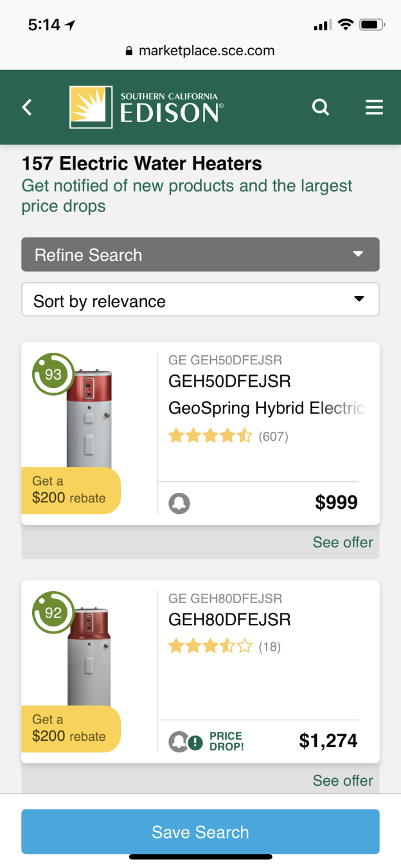Open the Sort by relevance dropdown

pos(200,299)
